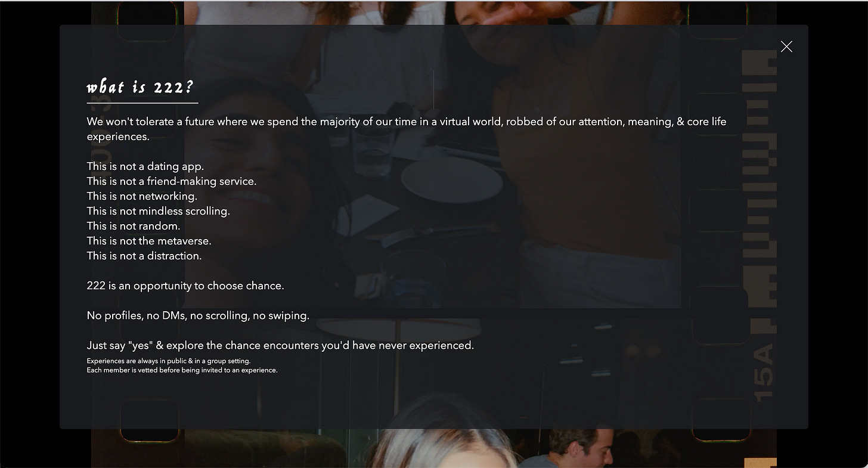Click the white plate in the background photo

pos(451,178)
